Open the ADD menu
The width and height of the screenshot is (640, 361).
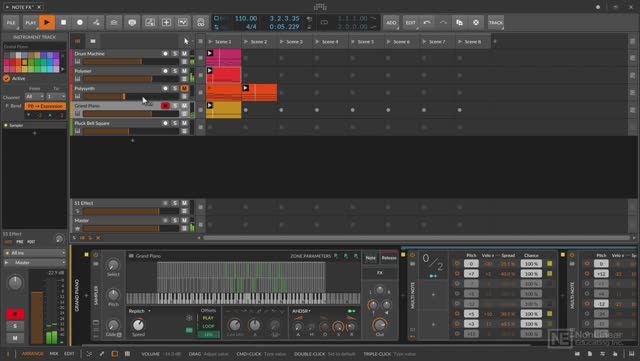pos(391,22)
